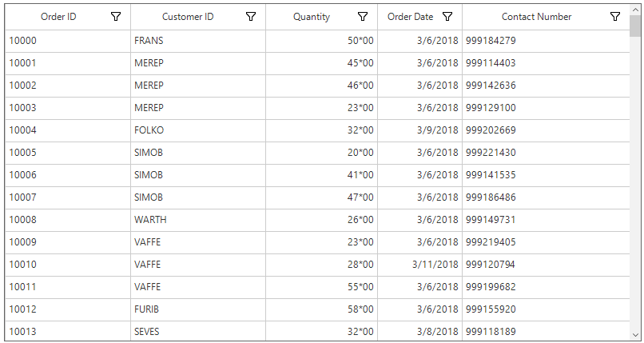Select the cell with Order ID 10012
644x343 pixels.
click(x=68, y=309)
